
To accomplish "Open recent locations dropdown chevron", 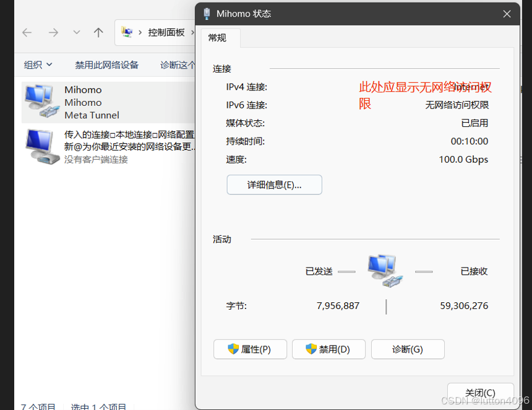I will coord(77,33).
